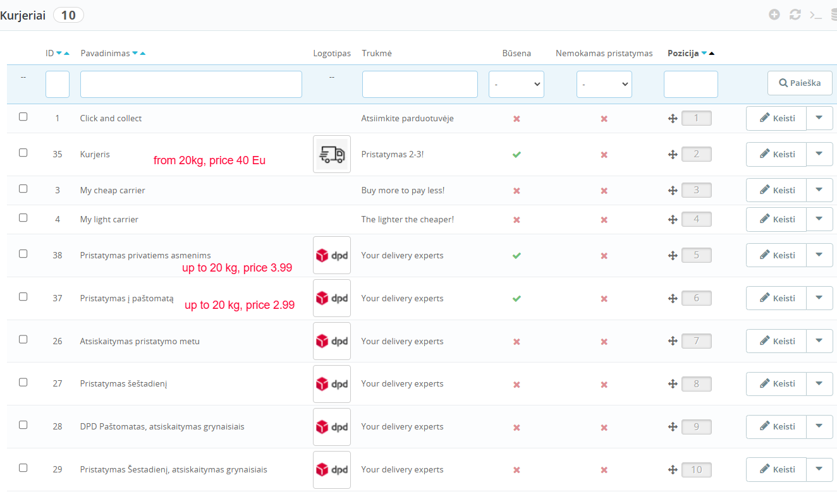
Task: Click 'My cheap carrier' name cell
Action: coord(113,190)
